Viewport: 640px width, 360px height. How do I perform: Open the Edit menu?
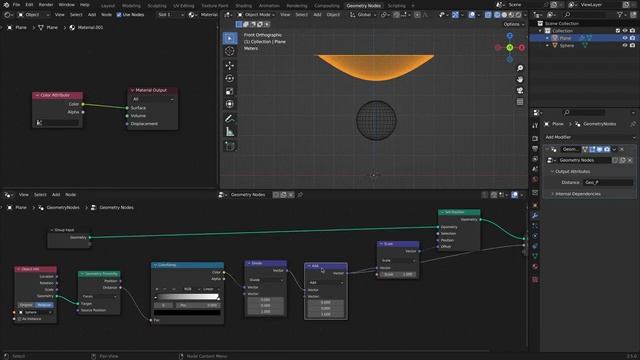tap(29, 5)
